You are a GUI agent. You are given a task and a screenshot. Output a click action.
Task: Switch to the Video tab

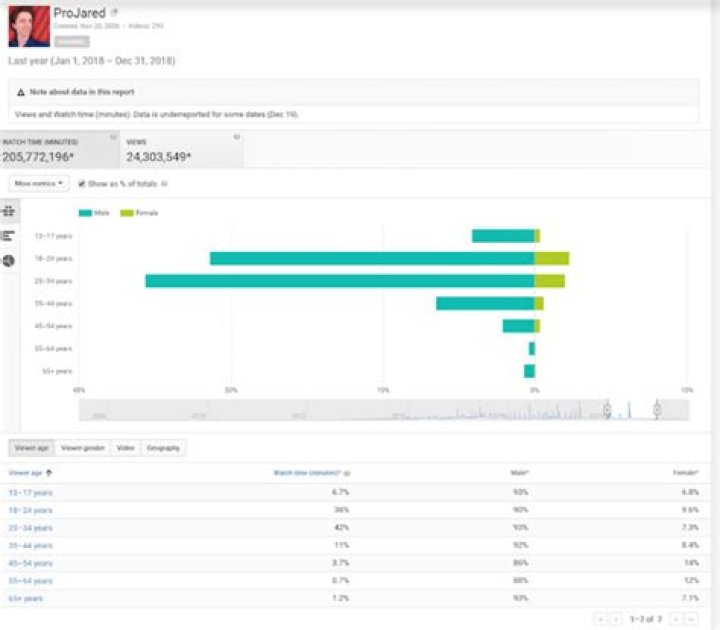tap(125, 448)
